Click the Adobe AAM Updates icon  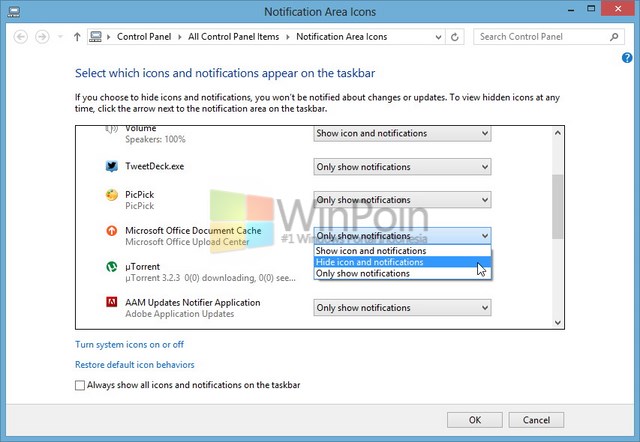(x=111, y=302)
